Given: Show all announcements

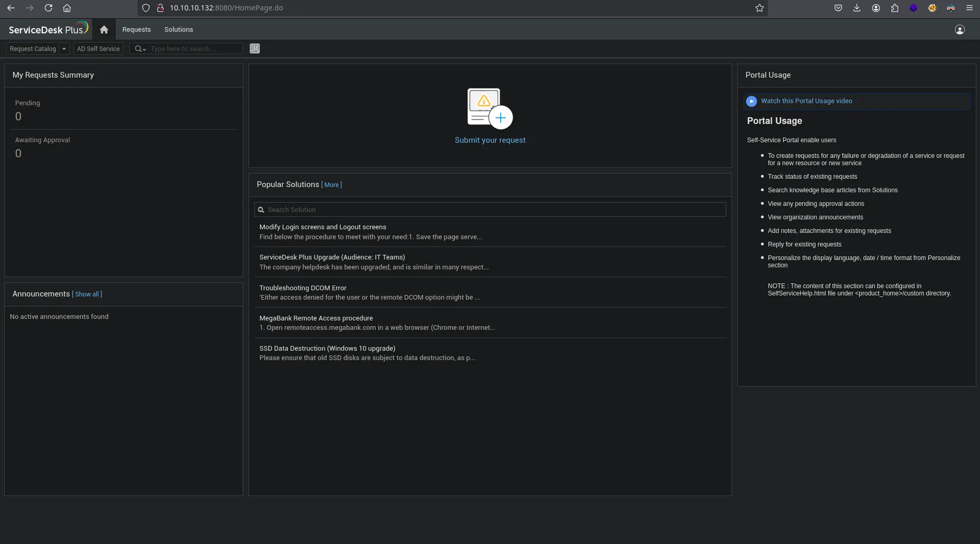Looking at the screenshot, I should [x=87, y=294].
